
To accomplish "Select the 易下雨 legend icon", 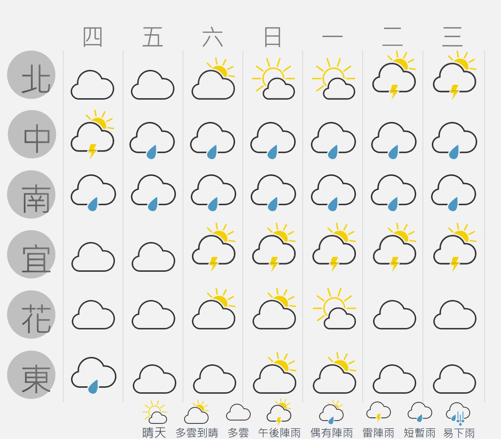I will pyautogui.click(x=458, y=413).
